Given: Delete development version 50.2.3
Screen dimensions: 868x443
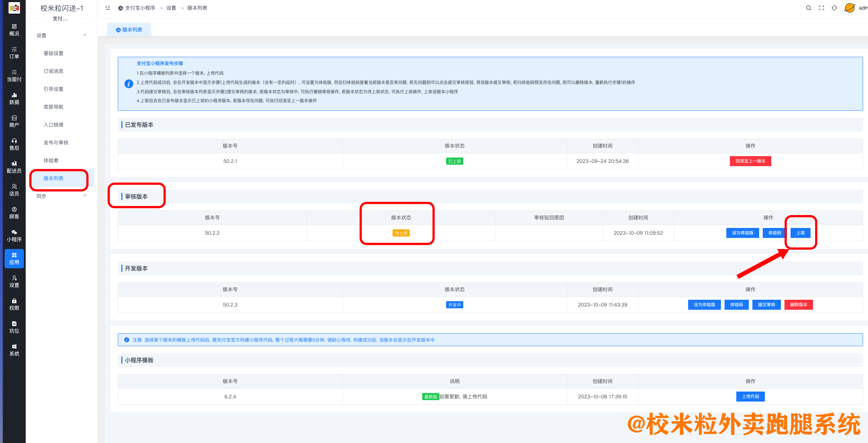Looking at the screenshot, I should 798,304.
